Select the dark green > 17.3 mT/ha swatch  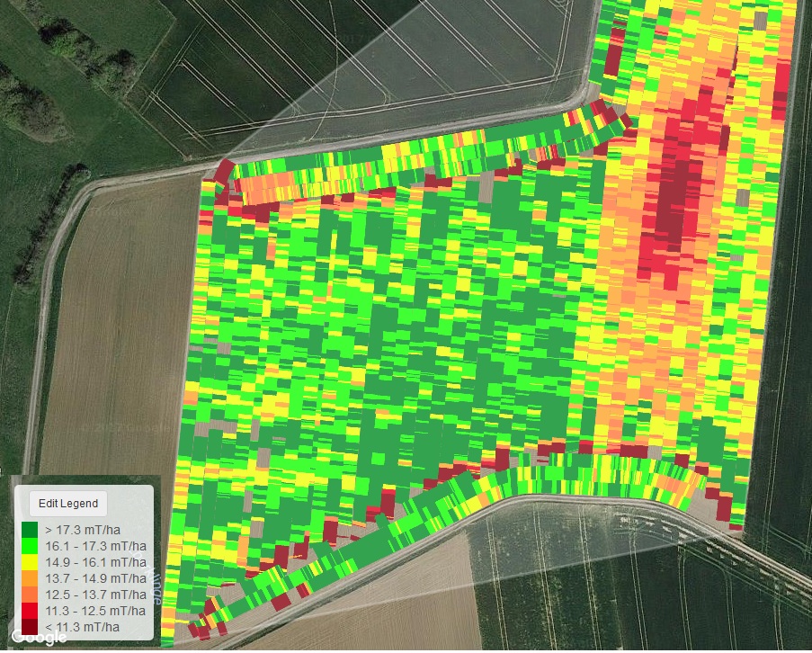[30, 530]
